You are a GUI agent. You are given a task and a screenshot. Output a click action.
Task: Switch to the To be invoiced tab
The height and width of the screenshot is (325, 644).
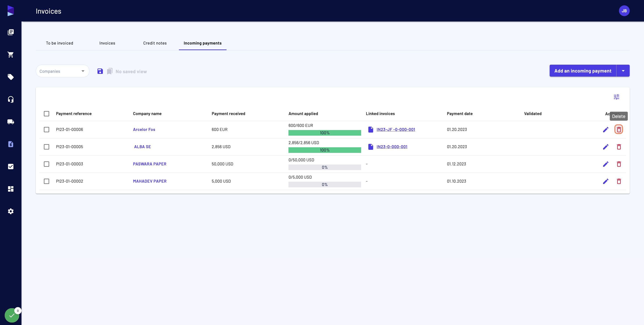[x=59, y=43]
